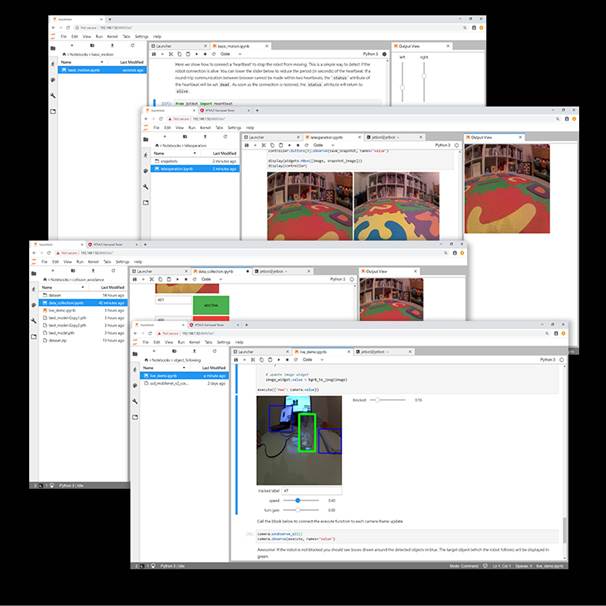Select the Output View tab in the teleoperation window
The height and width of the screenshot is (606, 606).
click(x=491, y=135)
